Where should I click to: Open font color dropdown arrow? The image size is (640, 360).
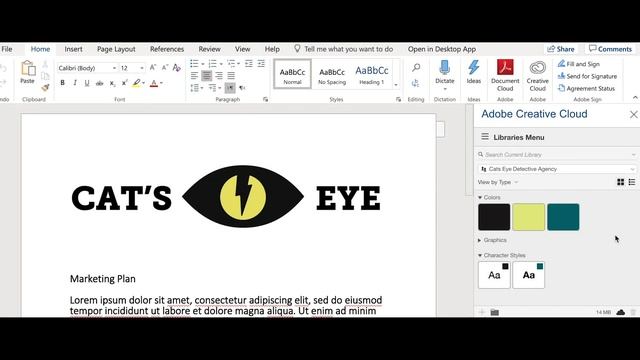click(x=162, y=83)
